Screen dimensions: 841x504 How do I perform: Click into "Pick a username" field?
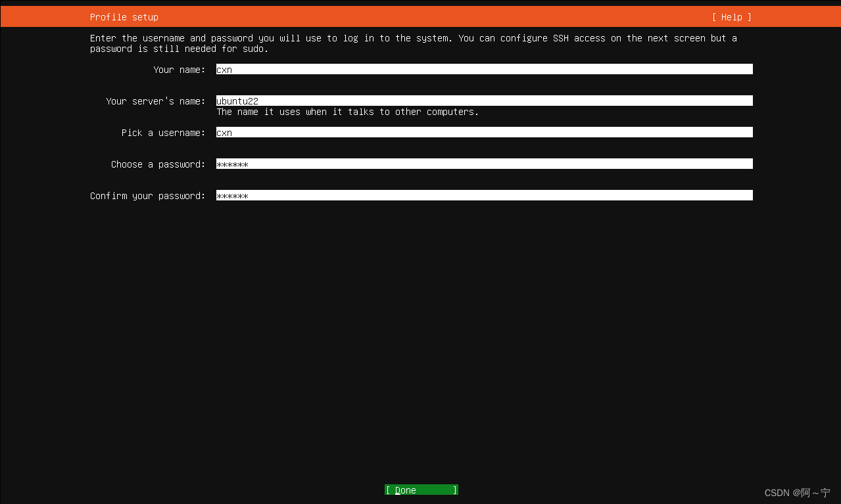click(x=485, y=132)
